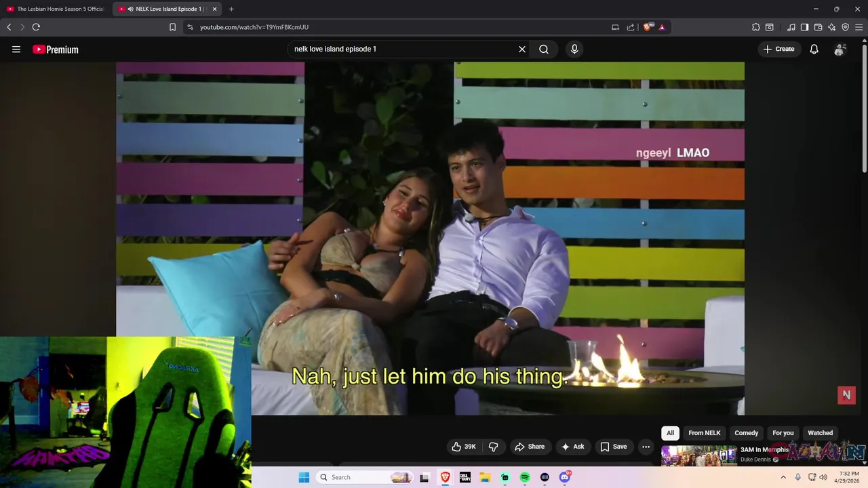Go back in browser history

tap(9, 27)
